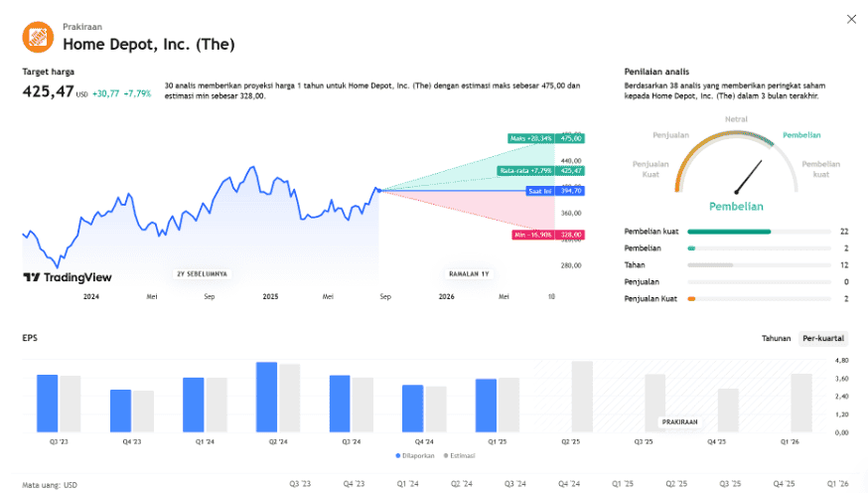The image size is (868, 493).
Task: Switch EPS view to Tahunan
Action: pyautogui.click(x=776, y=339)
